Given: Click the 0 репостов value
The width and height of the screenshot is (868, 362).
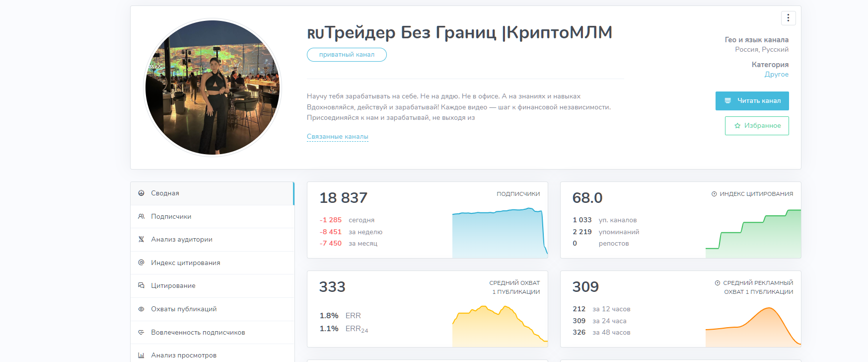Looking at the screenshot, I should [x=575, y=244].
